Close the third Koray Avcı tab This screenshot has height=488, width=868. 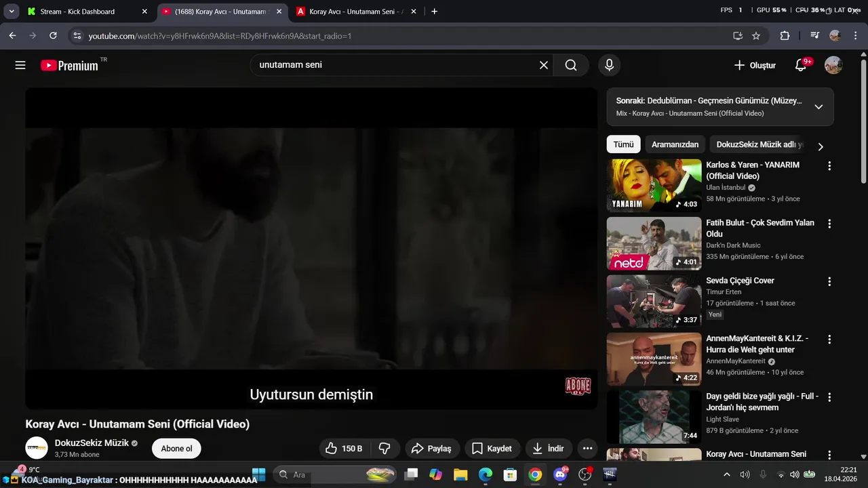[x=413, y=12]
